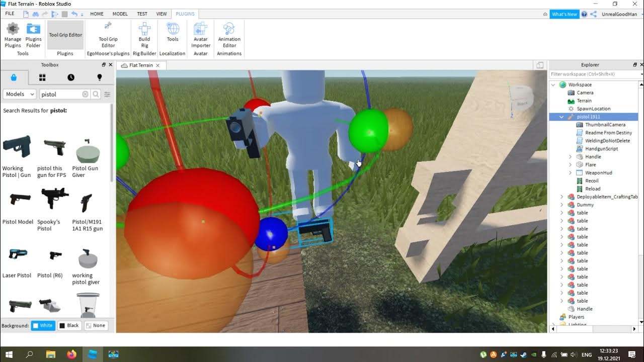This screenshot has height=362, width=644.
Task: Switch to the HOME ribbon tab
Action: [x=97, y=14]
